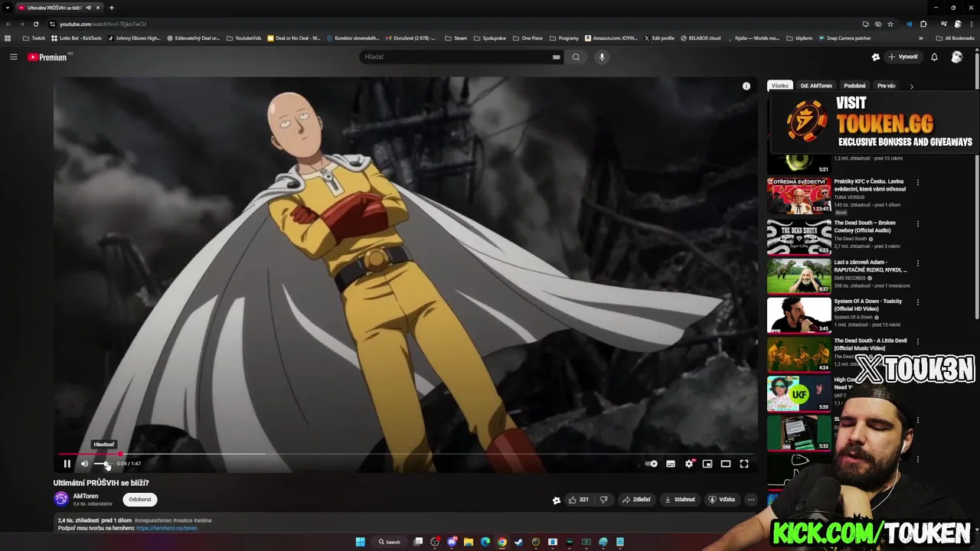Open All Bookmarks folder
Image resolution: width=980 pixels, height=551 pixels.
955,38
